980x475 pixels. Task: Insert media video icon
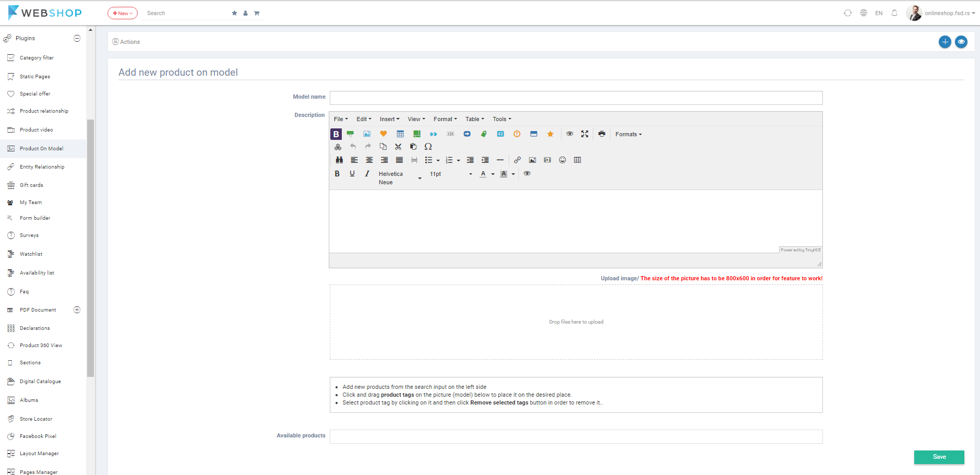click(547, 160)
